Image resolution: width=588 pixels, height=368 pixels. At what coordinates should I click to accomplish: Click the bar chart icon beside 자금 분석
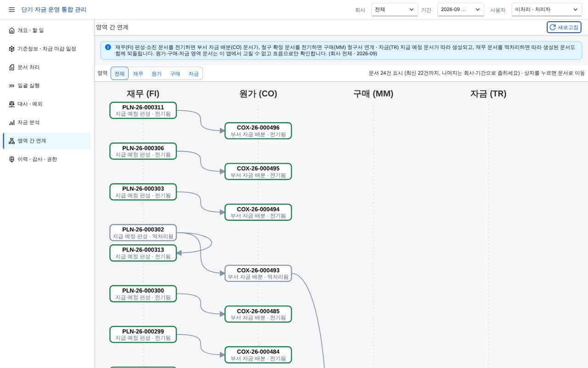coord(12,122)
